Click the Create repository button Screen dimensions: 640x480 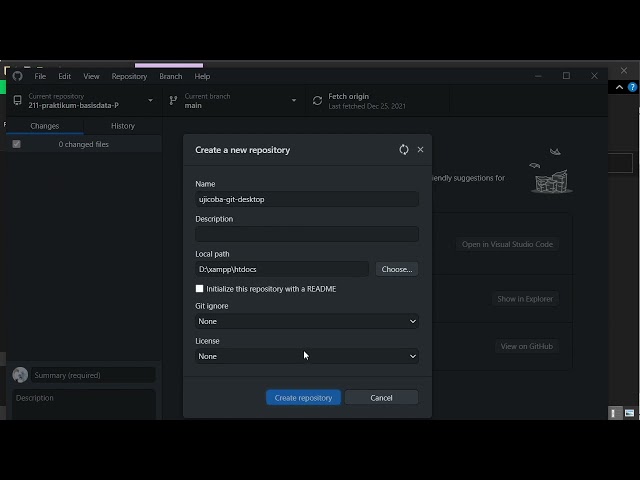click(x=303, y=398)
